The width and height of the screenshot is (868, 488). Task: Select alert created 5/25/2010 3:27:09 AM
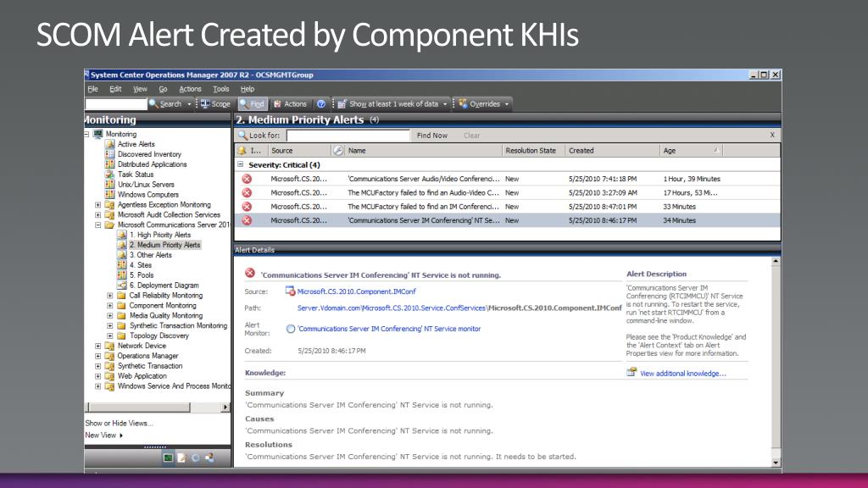(x=508, y=192)
